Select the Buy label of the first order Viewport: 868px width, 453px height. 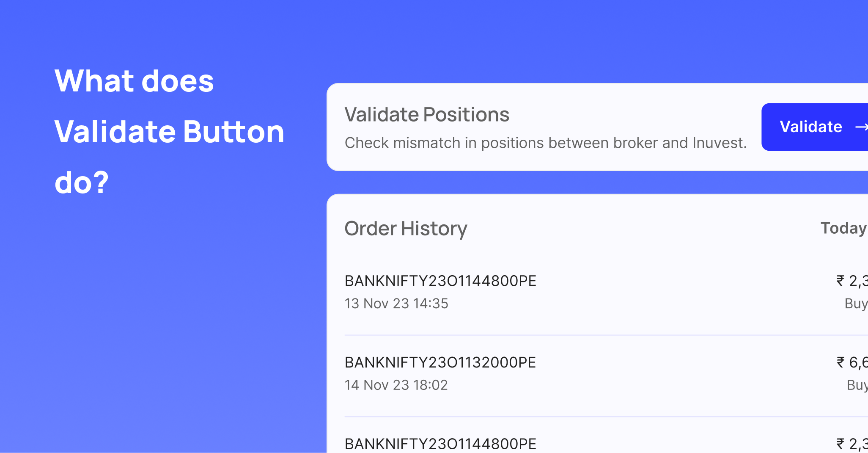856,303
